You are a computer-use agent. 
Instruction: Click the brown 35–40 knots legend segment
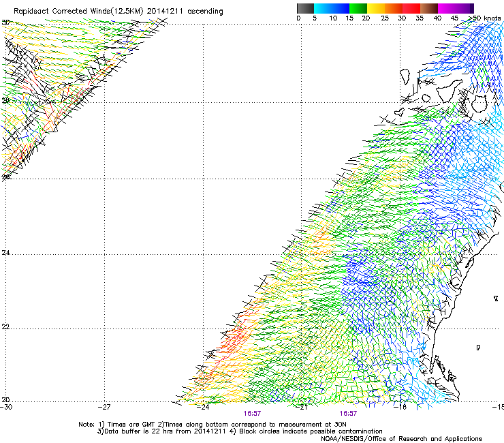click(x=429, y=8)
